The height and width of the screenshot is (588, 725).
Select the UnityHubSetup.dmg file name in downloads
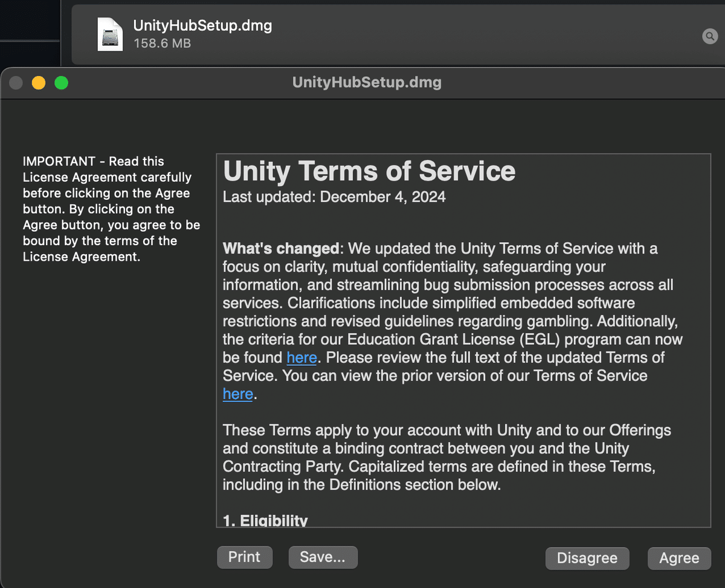tap(202, 26)
